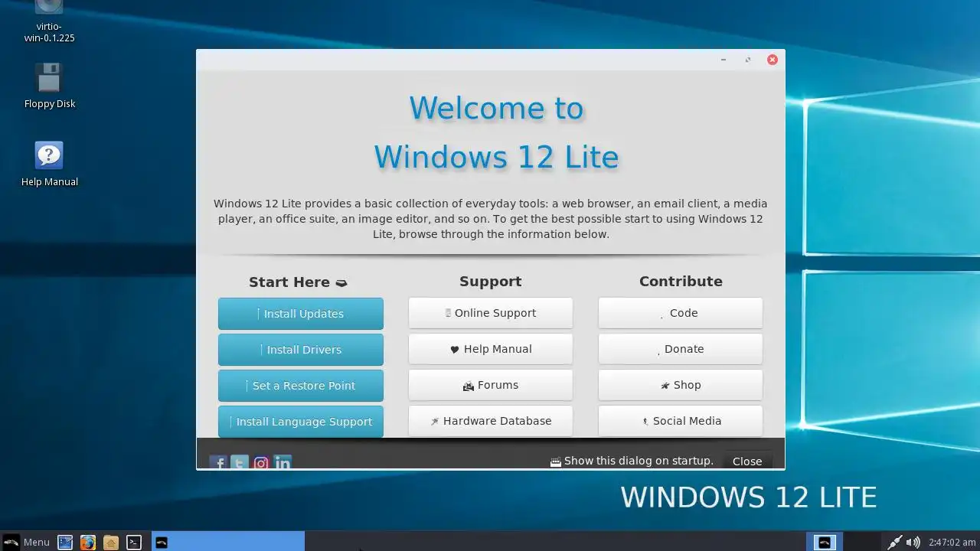Open the Twitter social icon
Image resolution: width=980 pixels, height=551 pixels.
(240, 462)
